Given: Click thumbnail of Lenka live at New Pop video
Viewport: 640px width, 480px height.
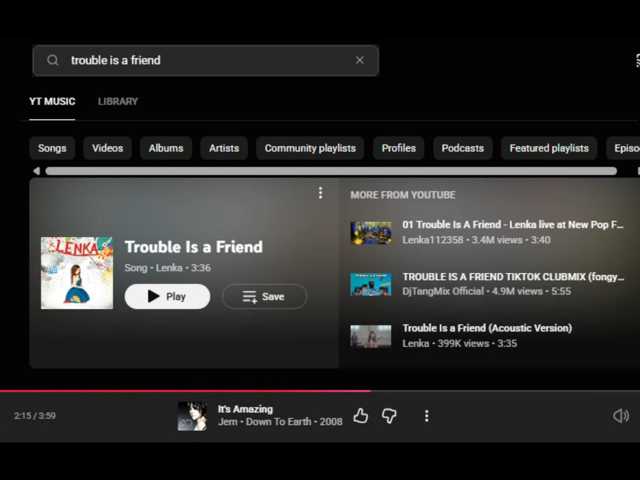Looking at the screenshot, I should pyautogui.click(x=371, y=232).
